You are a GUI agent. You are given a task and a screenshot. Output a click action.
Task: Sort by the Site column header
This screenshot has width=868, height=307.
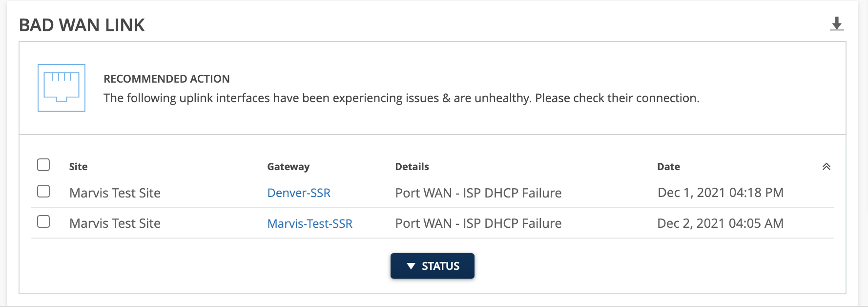pos(78,167)
